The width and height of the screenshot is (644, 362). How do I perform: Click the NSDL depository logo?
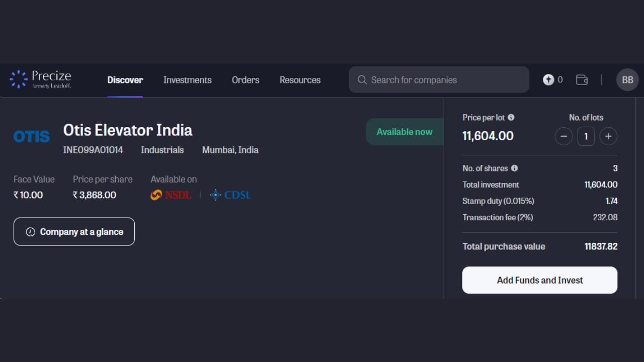(x=171, y=195)
